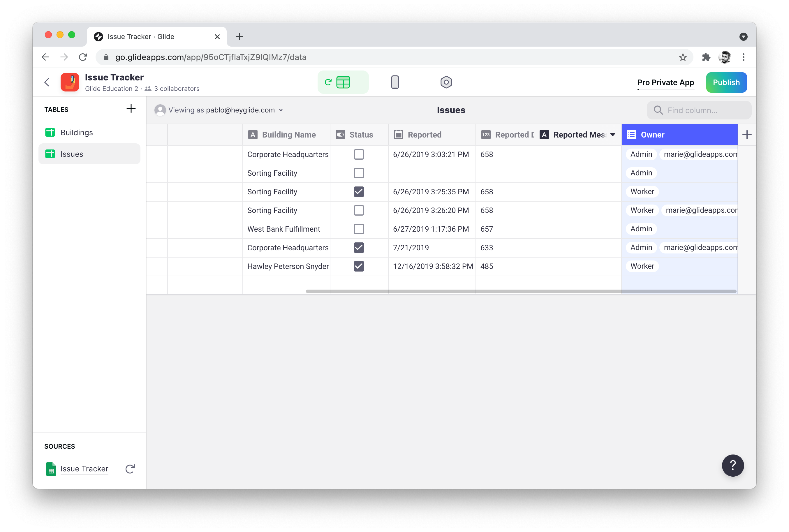Open the help question mark button

(x=732, y=465)
